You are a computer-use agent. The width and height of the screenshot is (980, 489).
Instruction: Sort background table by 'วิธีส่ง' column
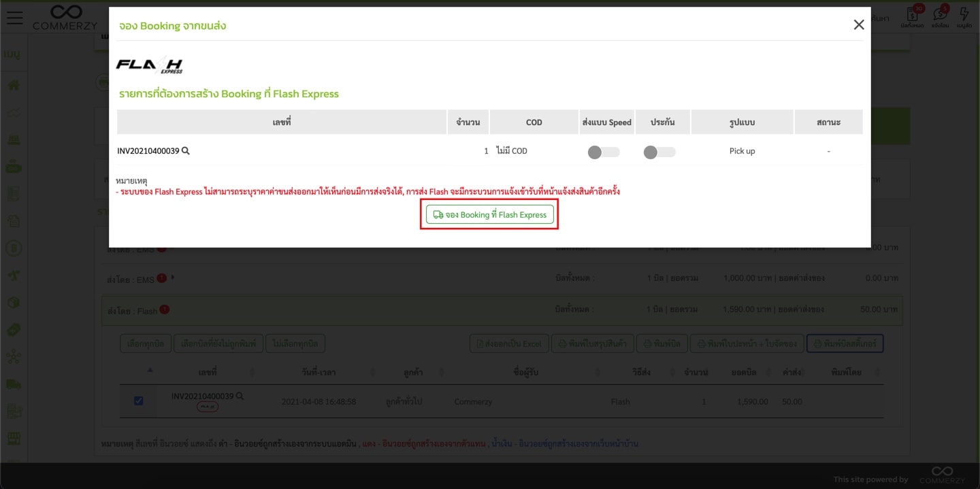click(x=643, y=372)
